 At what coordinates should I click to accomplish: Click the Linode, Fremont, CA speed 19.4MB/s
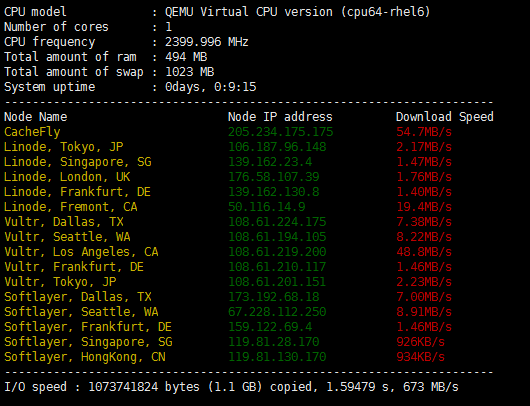coord(424,207)
